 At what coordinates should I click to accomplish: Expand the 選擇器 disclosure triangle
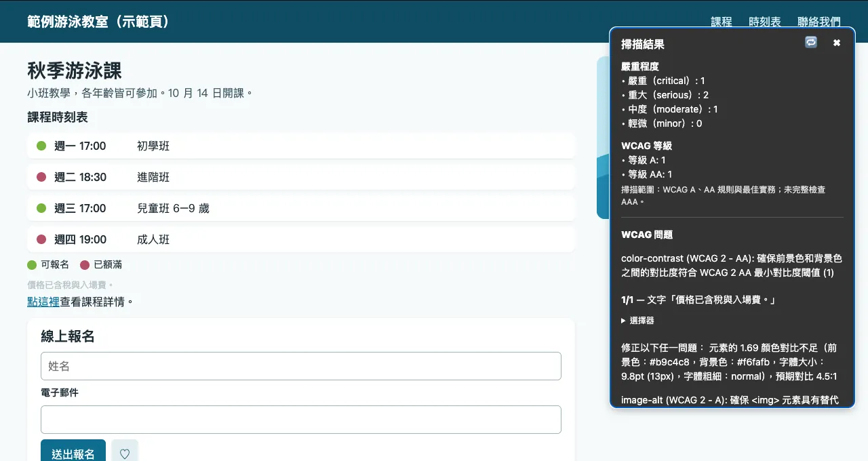tap(624, 321)
